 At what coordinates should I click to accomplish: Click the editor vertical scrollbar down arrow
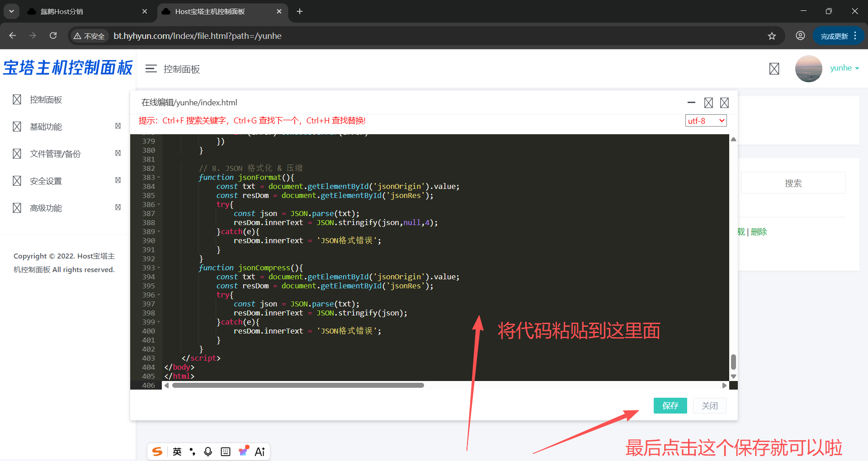click(x=733, y=376)
